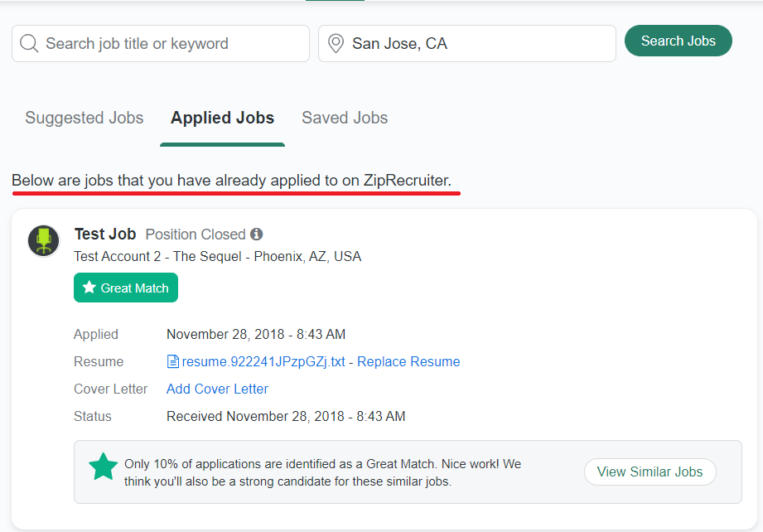Click the Position Closed status text
Screen dimensions: 763x532
(196, 235)
